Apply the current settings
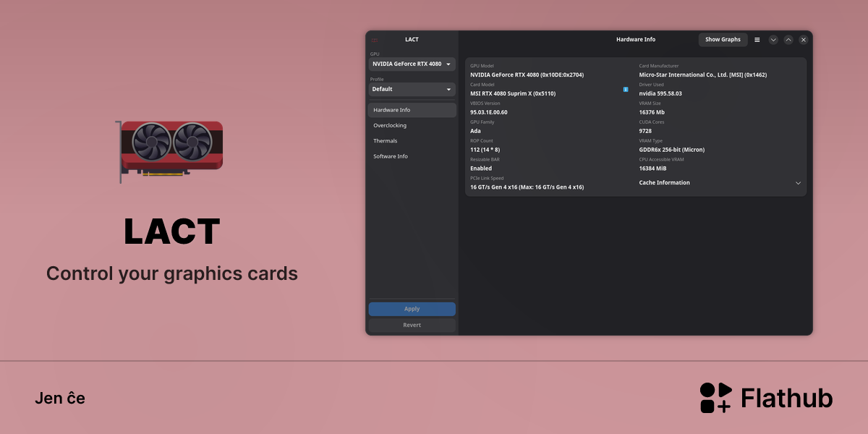 point(412,309)
